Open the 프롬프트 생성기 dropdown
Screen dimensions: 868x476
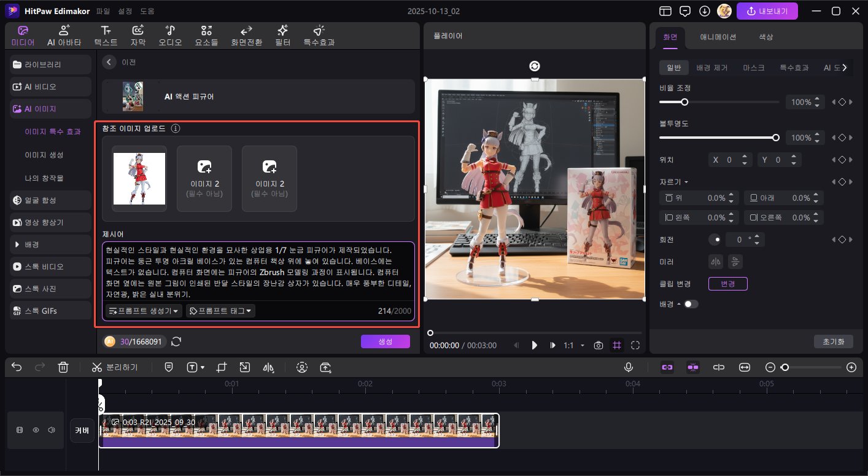point(144,311)
